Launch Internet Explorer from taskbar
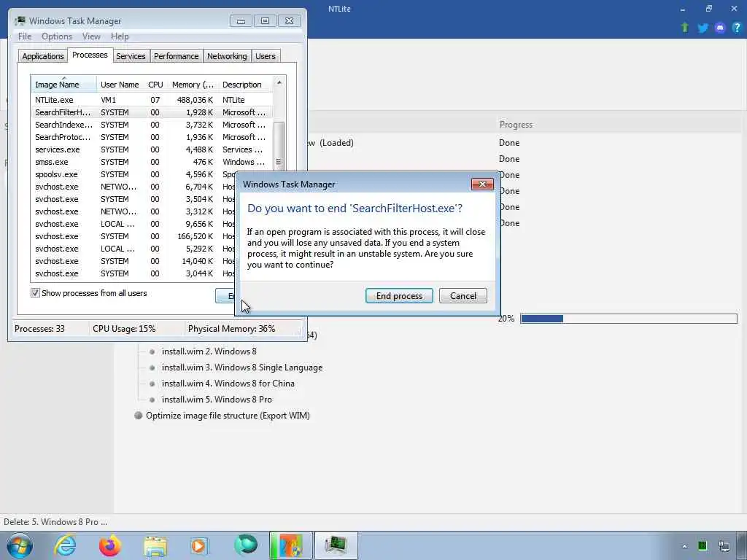 click(x=65, y=545)
